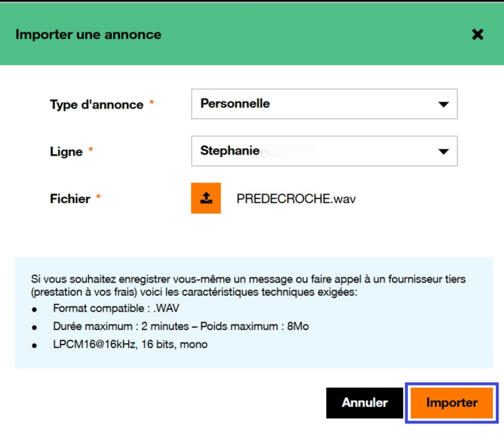Click the asterisk beside Type d'annonce

[152, 104]
